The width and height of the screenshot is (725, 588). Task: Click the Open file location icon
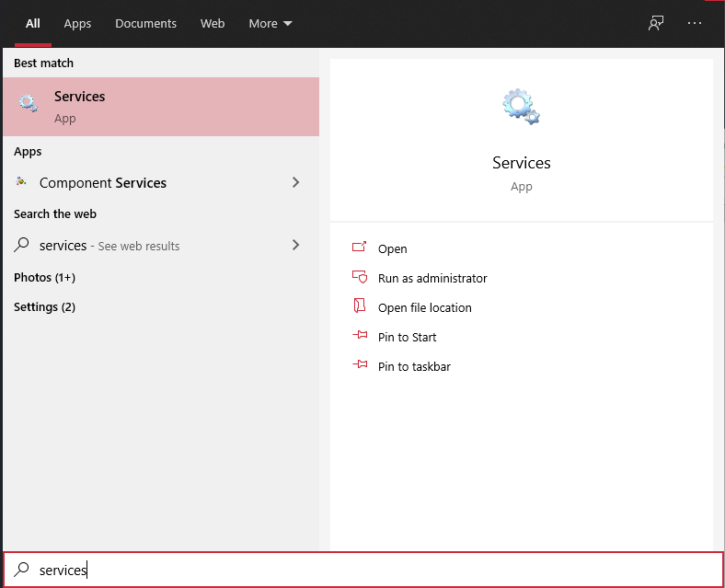[360, 307]
